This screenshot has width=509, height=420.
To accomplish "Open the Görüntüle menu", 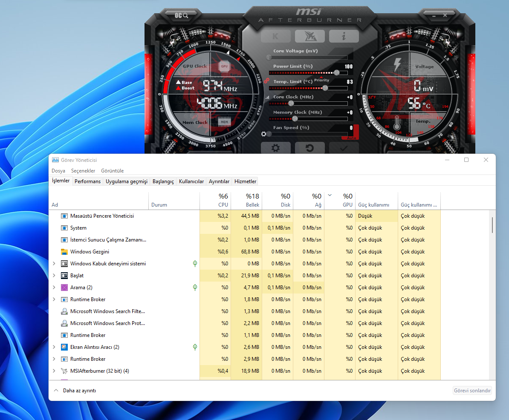I will click(112, 171).
